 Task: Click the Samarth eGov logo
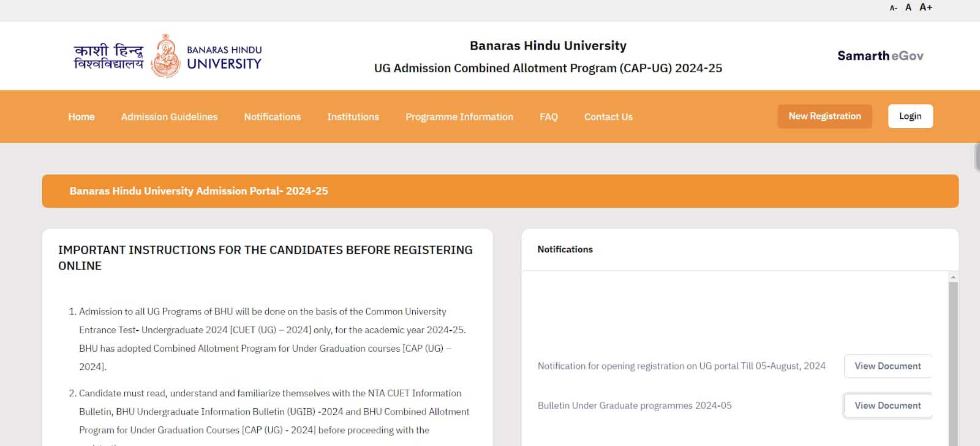pyautogui.click(x=880, y=56)
